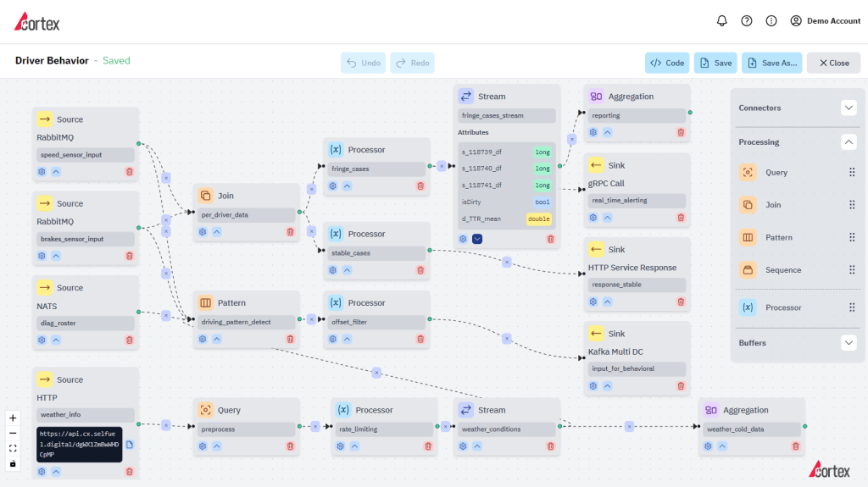Toggle collapse on driving_pattern_detect Pattern node

(217, 340)
